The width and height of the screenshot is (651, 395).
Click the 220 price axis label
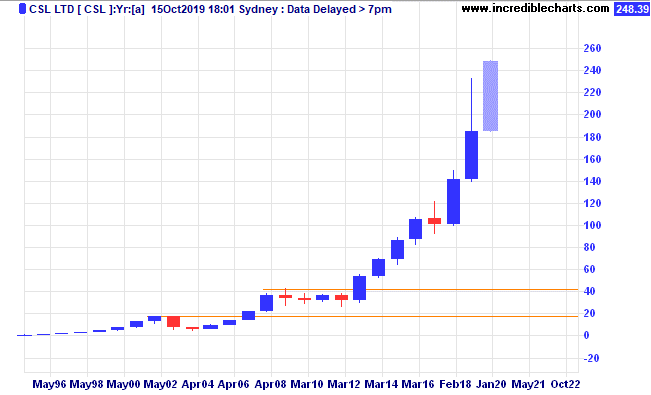[592, 92]
